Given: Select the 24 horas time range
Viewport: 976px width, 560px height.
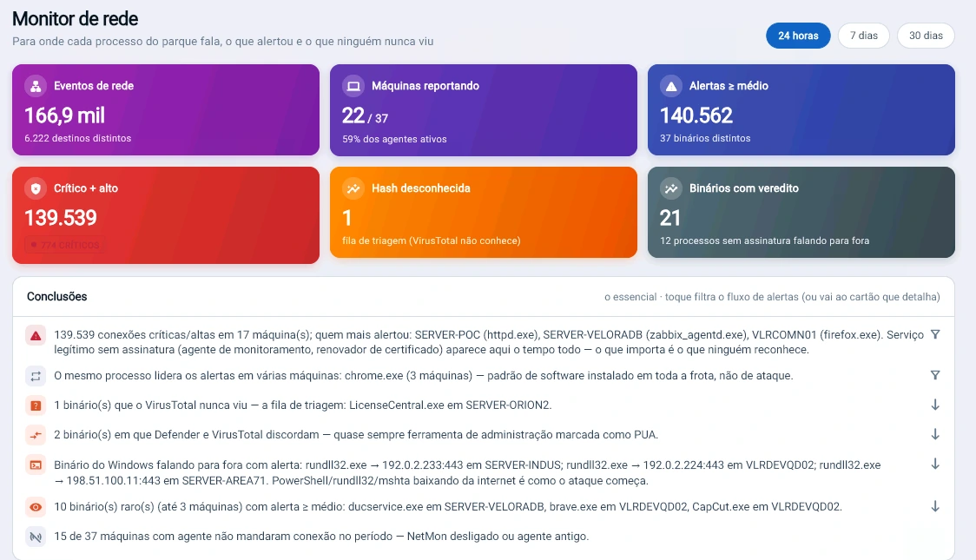Looking at the screenshot, I should [798, 36].
